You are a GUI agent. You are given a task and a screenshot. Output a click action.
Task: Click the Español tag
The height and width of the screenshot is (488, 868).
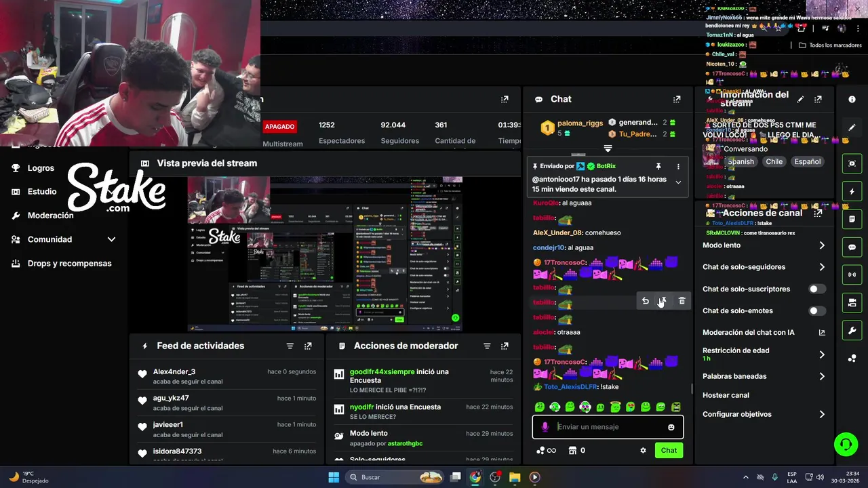tap(807, 162)
